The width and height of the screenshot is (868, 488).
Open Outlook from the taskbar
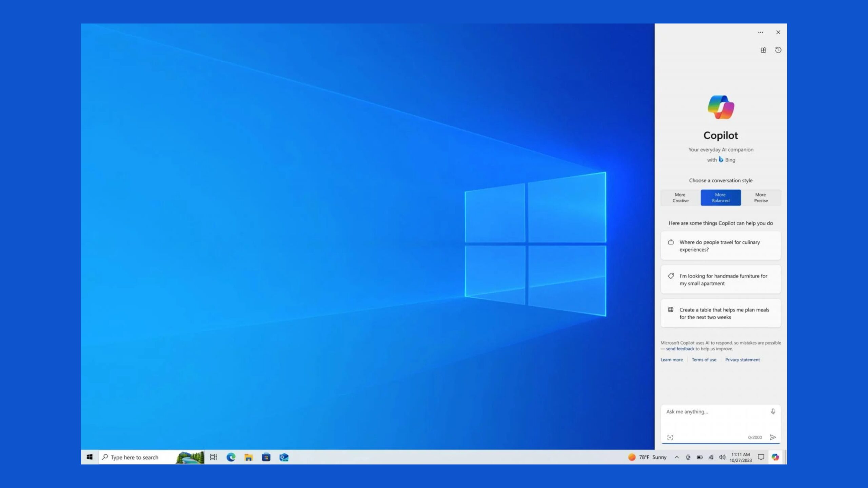tap(284, 457)
